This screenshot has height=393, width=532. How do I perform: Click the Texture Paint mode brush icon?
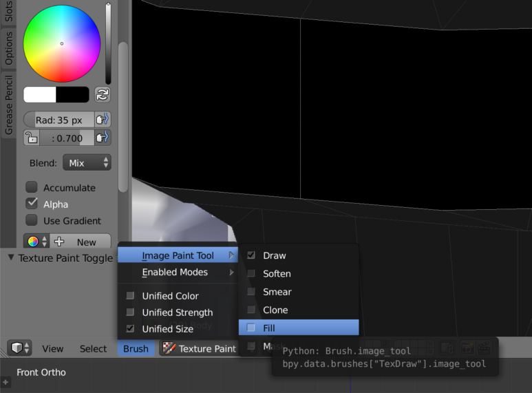click(x=169, y=348)
